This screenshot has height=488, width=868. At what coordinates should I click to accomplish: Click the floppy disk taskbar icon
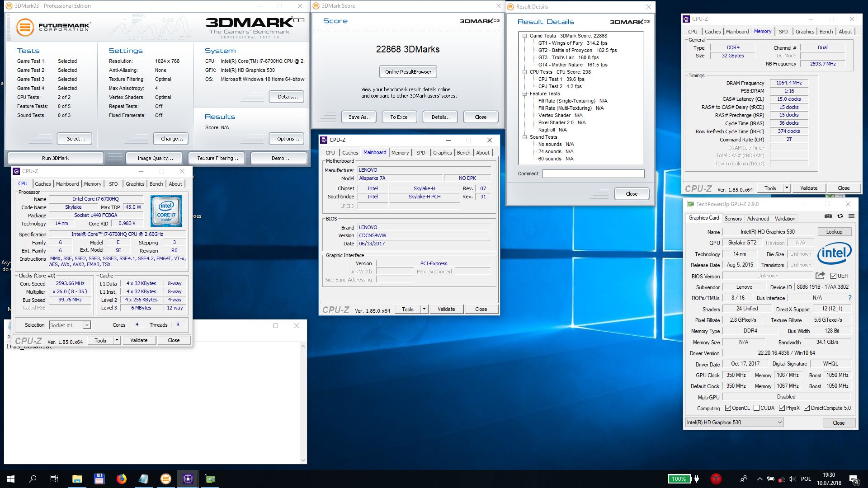99,479
